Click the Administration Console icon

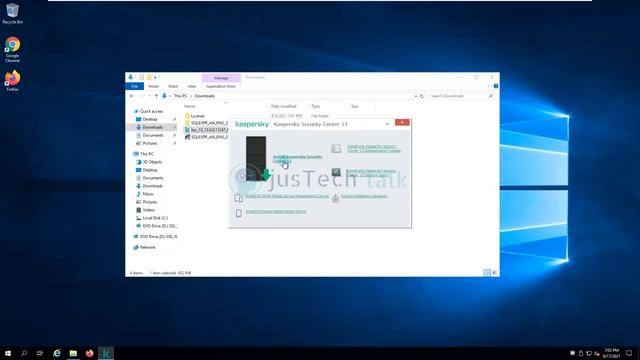point(336,149)
